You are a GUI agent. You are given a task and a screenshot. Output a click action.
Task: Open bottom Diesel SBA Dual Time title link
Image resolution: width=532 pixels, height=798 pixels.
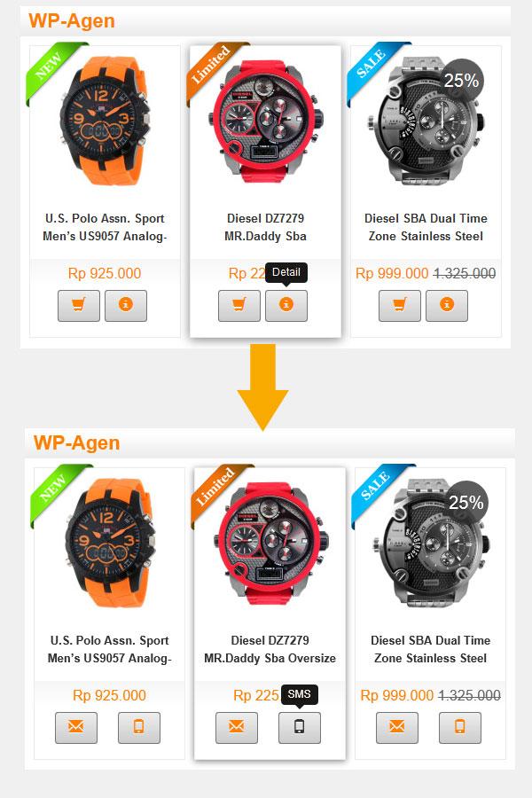[430, 649]
